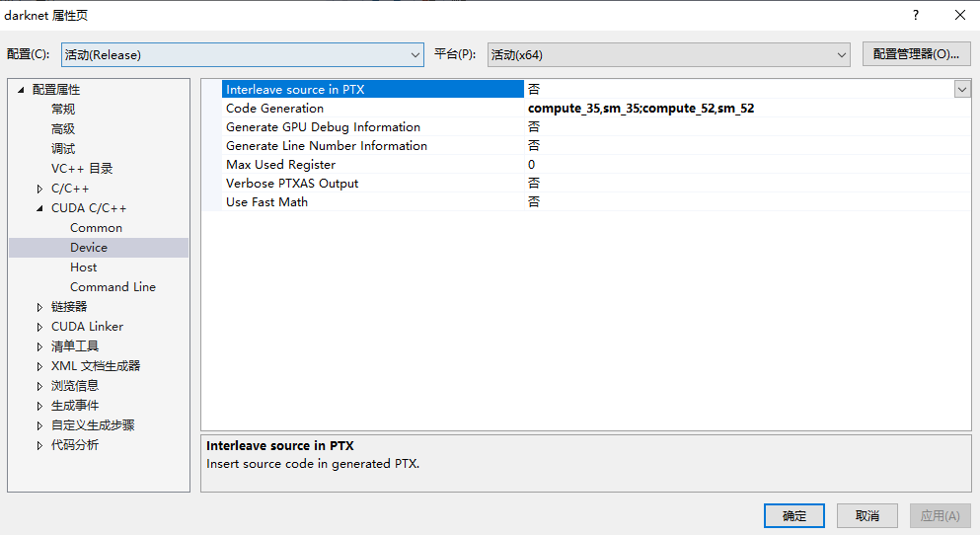Select the VC++ 目录 tree item

82,169
